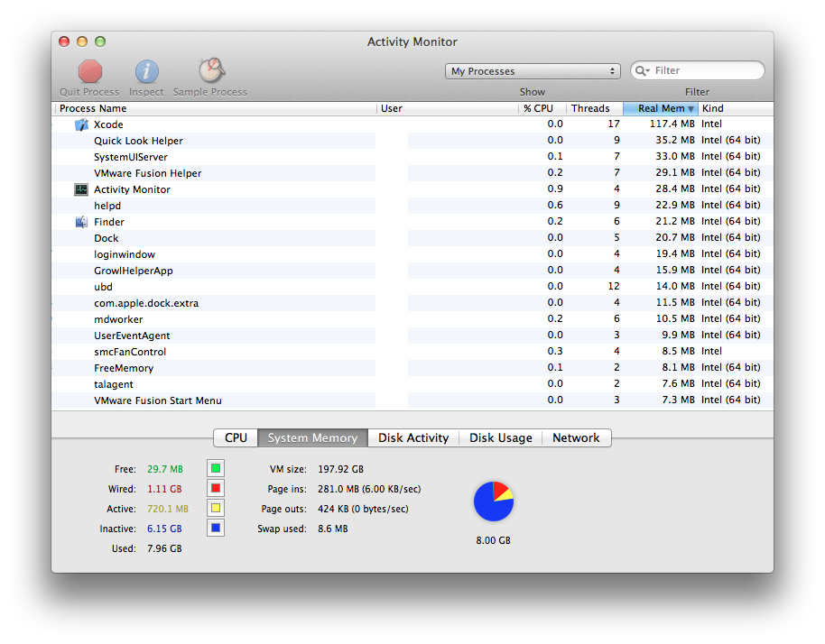Sort by Kind column header

(736, 108)
